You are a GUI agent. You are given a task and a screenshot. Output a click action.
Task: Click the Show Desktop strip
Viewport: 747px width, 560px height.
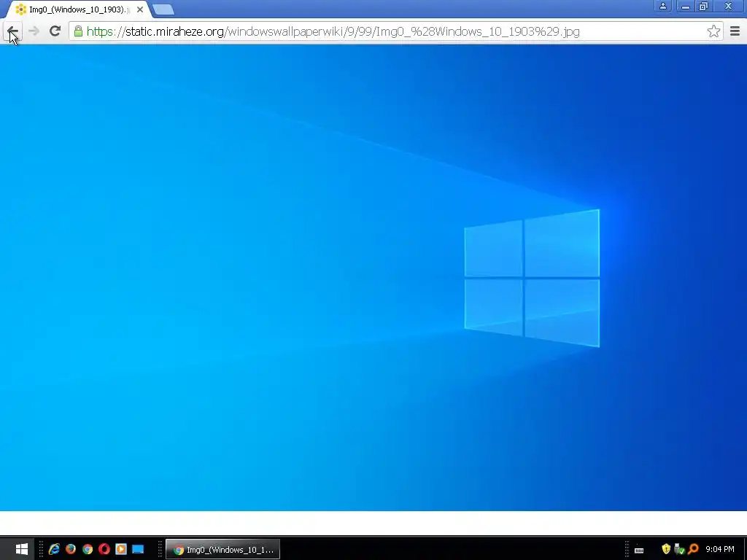point(745,549)
